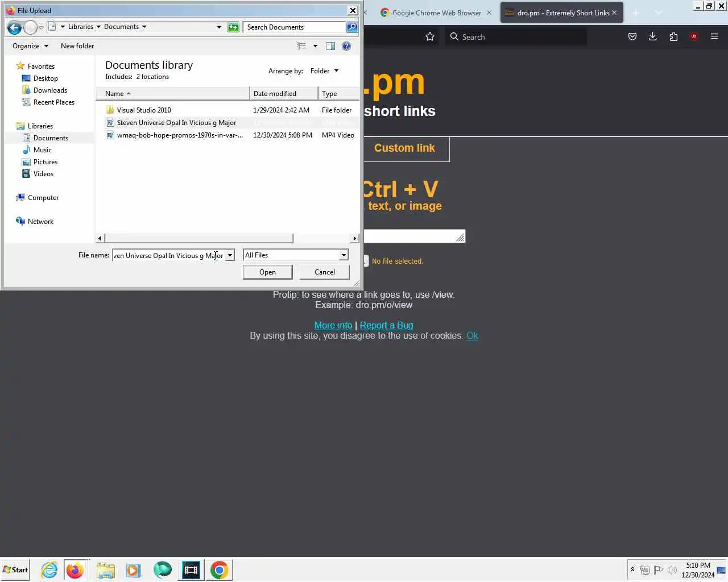
Task: Click the volume speaker tray icon
Action: [x=672, y=570]
